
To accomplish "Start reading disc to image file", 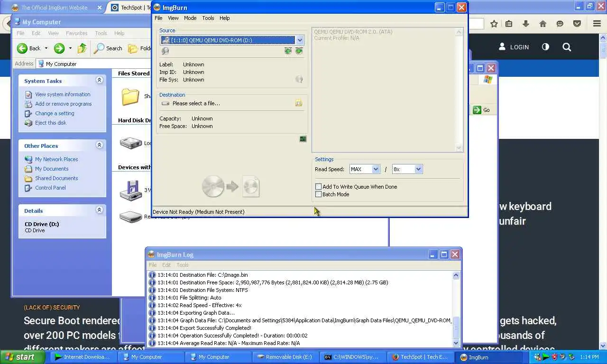I will point(231,186).
